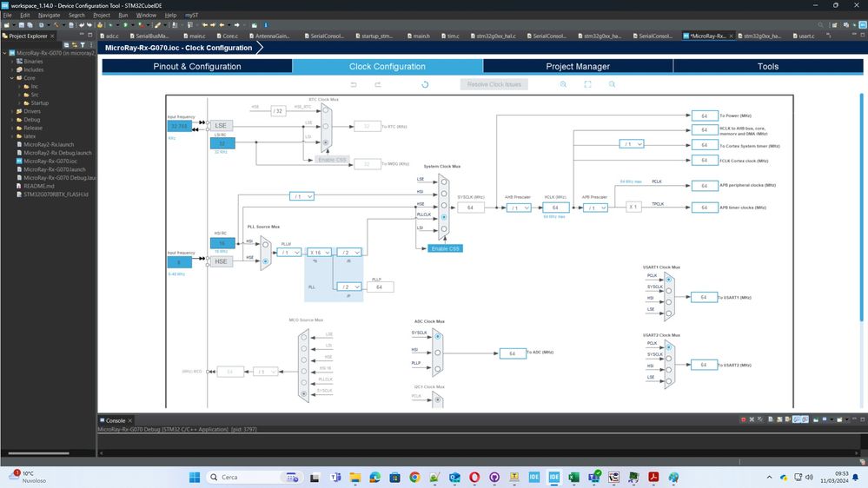Click the clock diagram vertical scrollbar
The height and width of the screenshot is (488, 868).
click(861, 208)
